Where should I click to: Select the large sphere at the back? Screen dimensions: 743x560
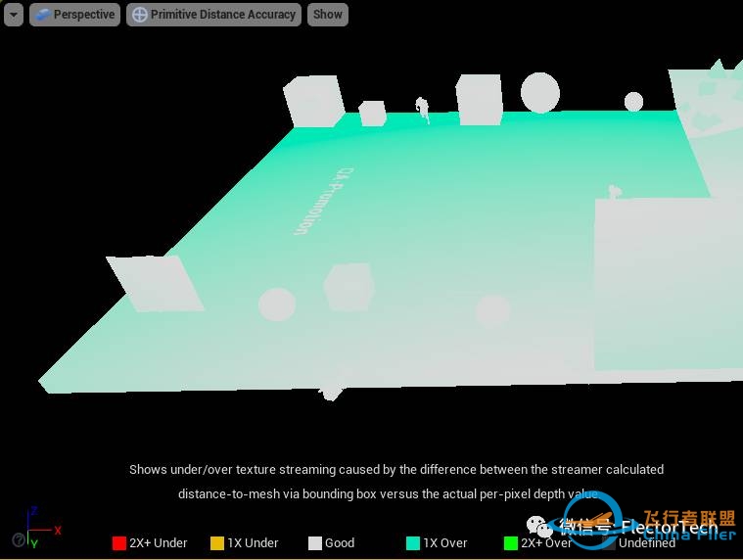[539, 93]
